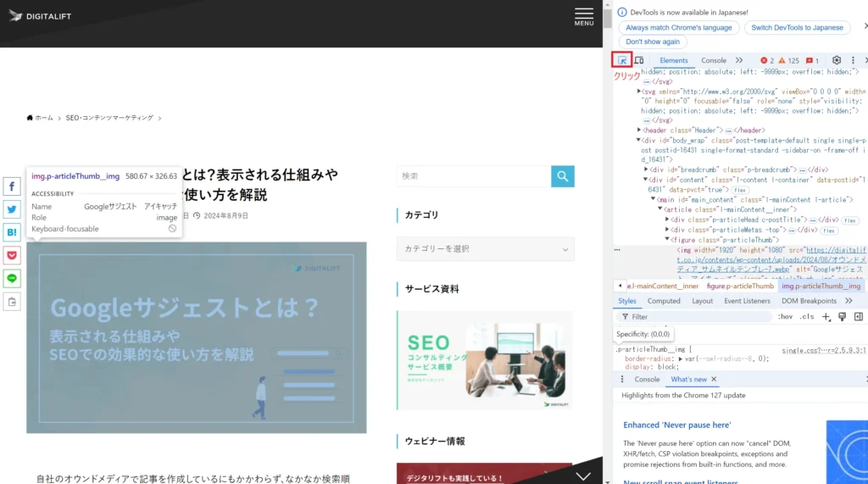The image size is (868, 484).
Task: Expand the header class="Header" node
Action: tap(639, 131)
